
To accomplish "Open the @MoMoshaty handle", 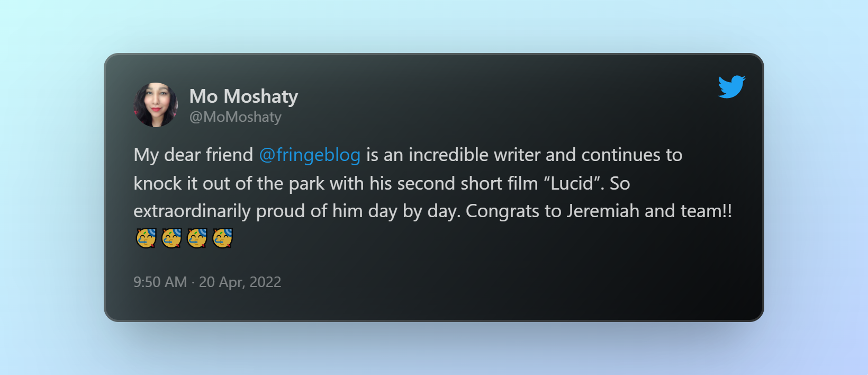I will [x=236, y=117].
